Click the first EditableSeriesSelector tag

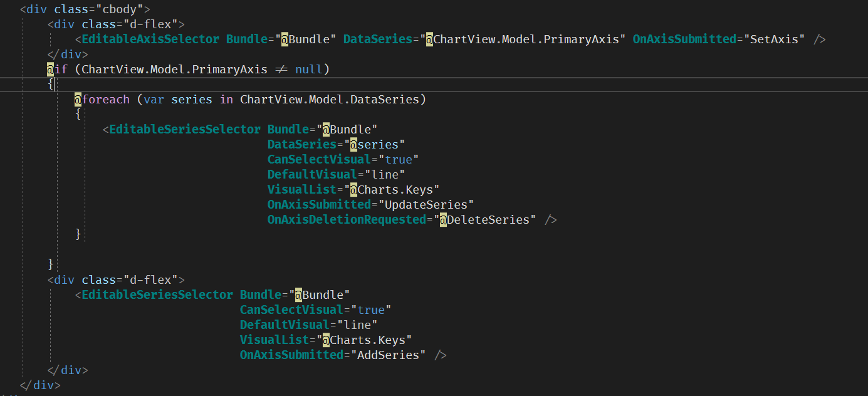click(x=184, y=129)
